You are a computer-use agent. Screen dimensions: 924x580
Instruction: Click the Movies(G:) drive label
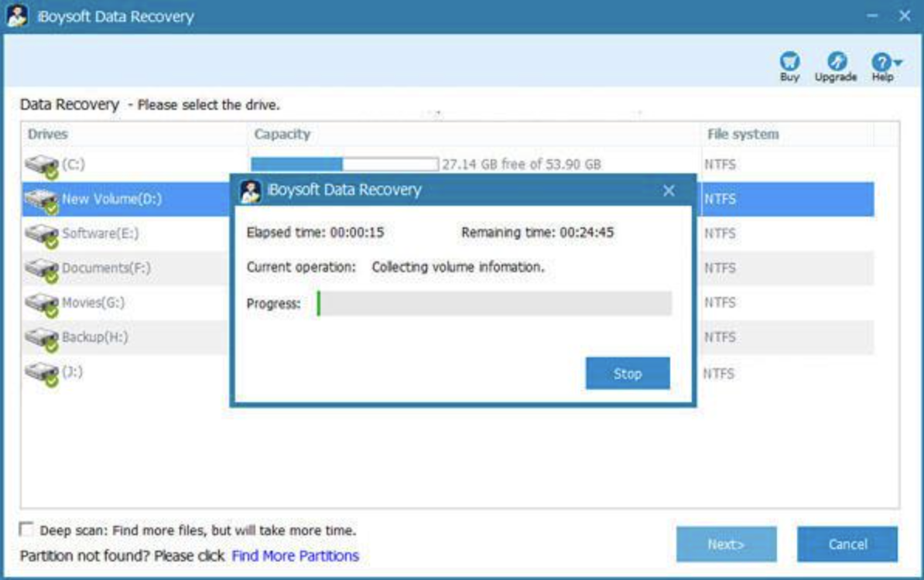[x=93, y=302]
